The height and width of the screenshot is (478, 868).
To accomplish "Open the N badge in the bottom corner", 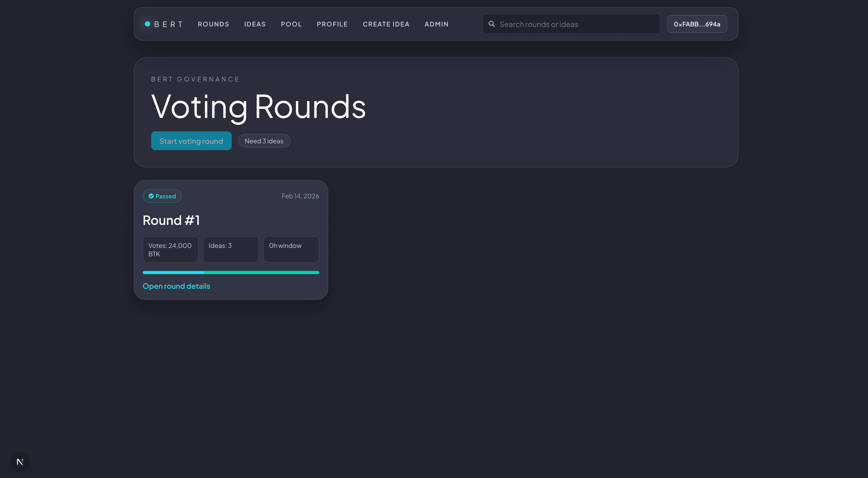I will click(x=20, y=461).
